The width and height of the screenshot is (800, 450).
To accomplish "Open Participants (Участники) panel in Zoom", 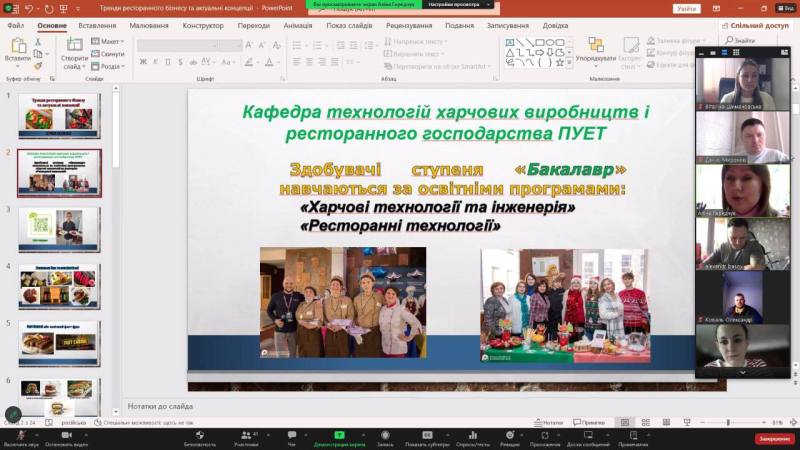I will coord(246,435).
